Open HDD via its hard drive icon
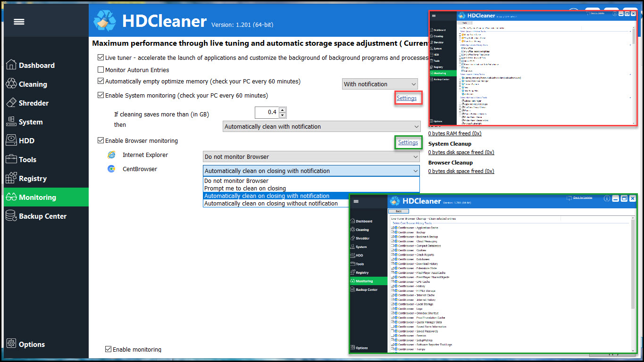Image resolution: width=644 pixels, height=362 pixels. pos(11,140)
